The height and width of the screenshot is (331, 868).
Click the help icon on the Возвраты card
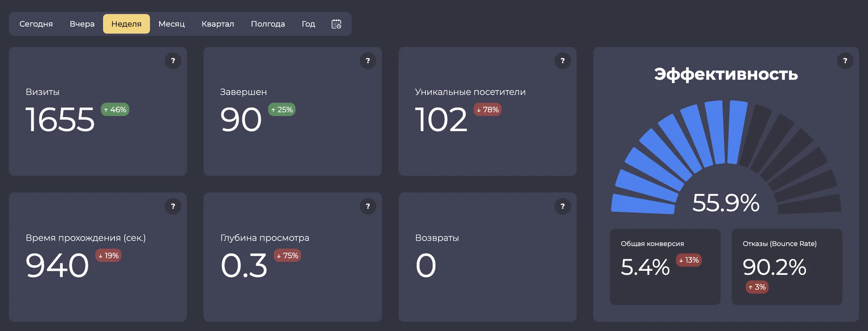tap(562, 206)
